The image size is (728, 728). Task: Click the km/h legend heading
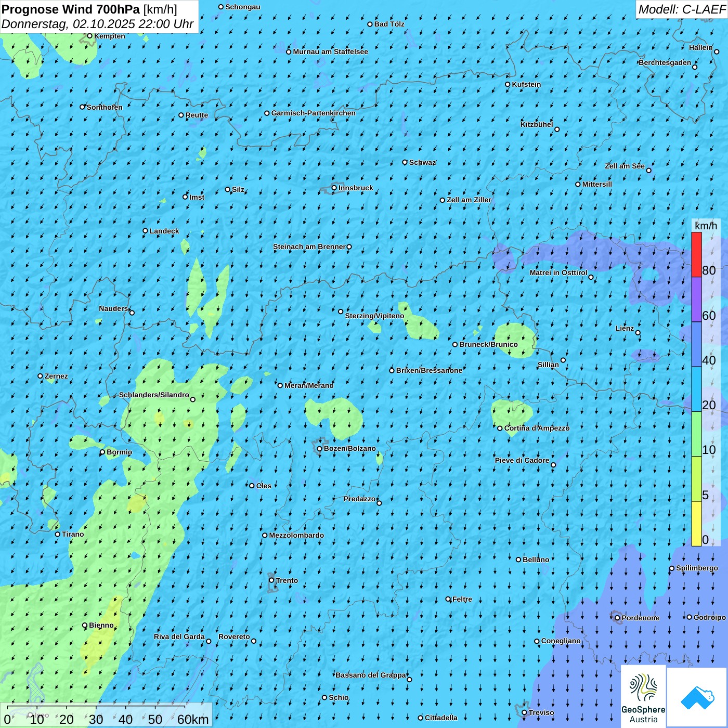(706, 226)
